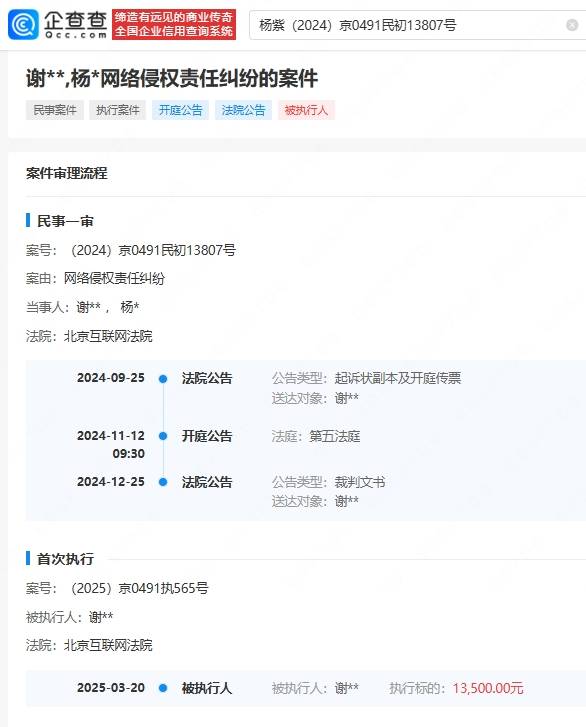Click 北京互联网法院 under 民事一审
The image size is (586, 727).
[x=108, y=336]
